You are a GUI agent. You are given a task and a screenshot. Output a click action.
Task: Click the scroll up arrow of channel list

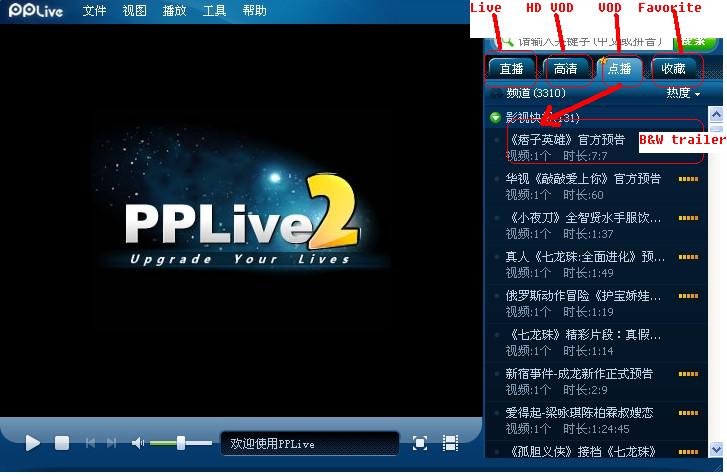tap(716, 114)
